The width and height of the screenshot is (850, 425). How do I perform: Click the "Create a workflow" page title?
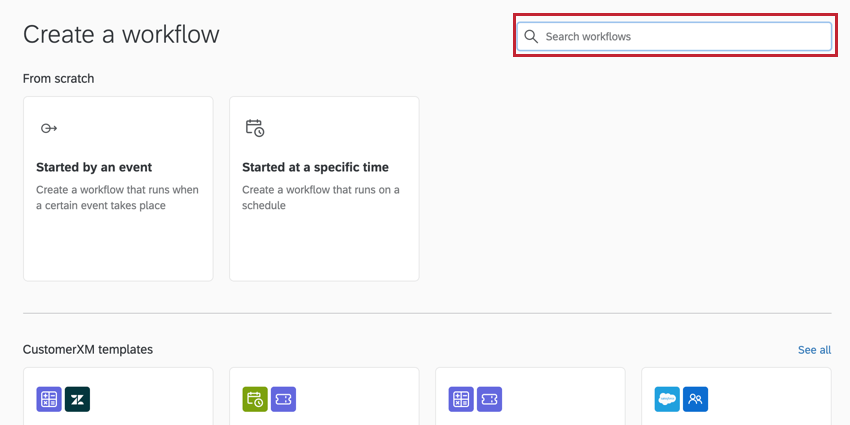(x=121, y=34)
